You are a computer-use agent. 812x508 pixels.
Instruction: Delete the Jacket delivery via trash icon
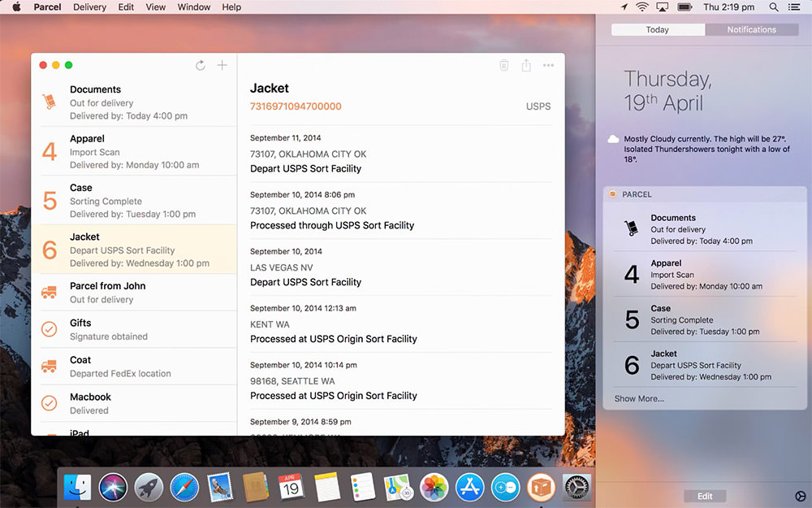(504, 65)
